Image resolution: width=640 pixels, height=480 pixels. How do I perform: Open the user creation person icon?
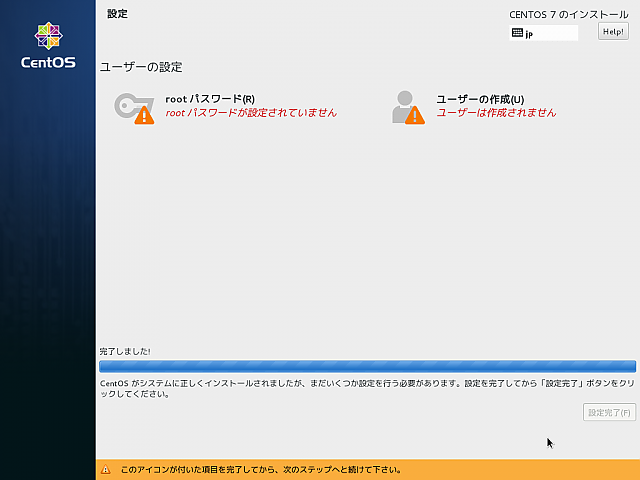(408, 107)
